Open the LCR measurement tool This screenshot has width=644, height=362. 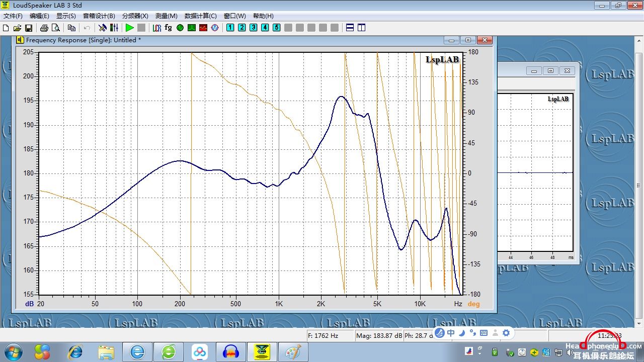pos(157,28)
